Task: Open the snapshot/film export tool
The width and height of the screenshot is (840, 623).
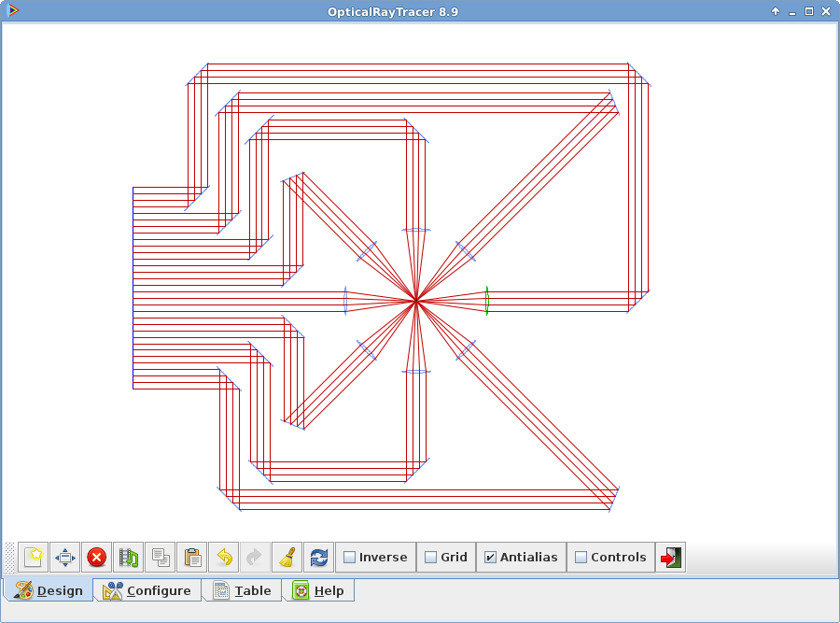Action: click(127, 557)
